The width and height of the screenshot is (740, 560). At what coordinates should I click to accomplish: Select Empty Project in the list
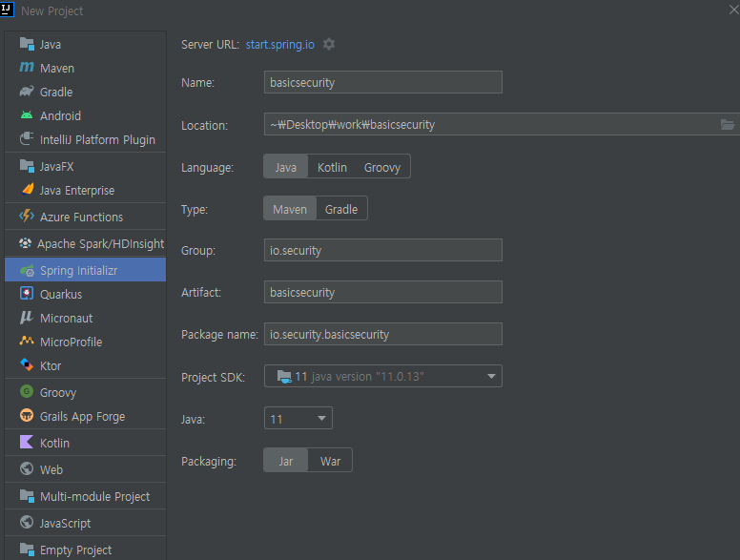click(x=86, y=550)
